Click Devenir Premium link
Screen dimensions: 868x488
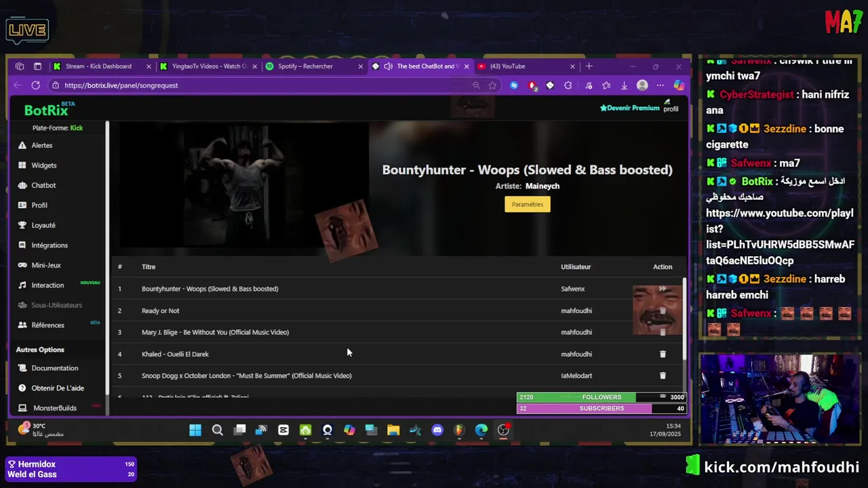click(x=630, y=108)
